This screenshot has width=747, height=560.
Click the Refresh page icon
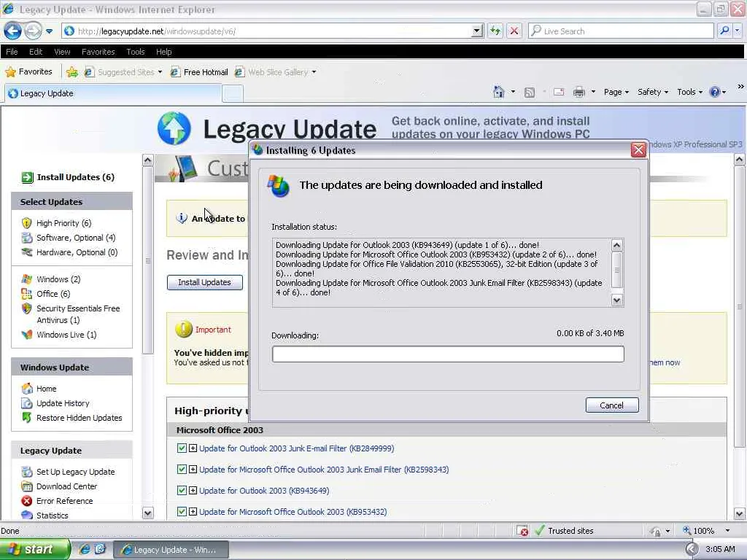(x=495, y=31)
